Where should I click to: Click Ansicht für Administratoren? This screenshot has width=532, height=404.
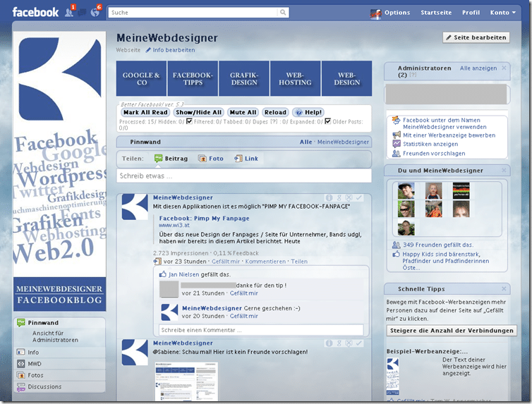[x=55, y=336]
